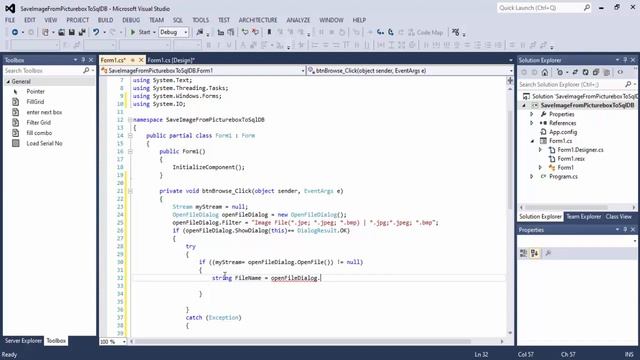Click the New Project toolbar icon
The height and width of the screenshot is (360, 640).
[45, 32]
